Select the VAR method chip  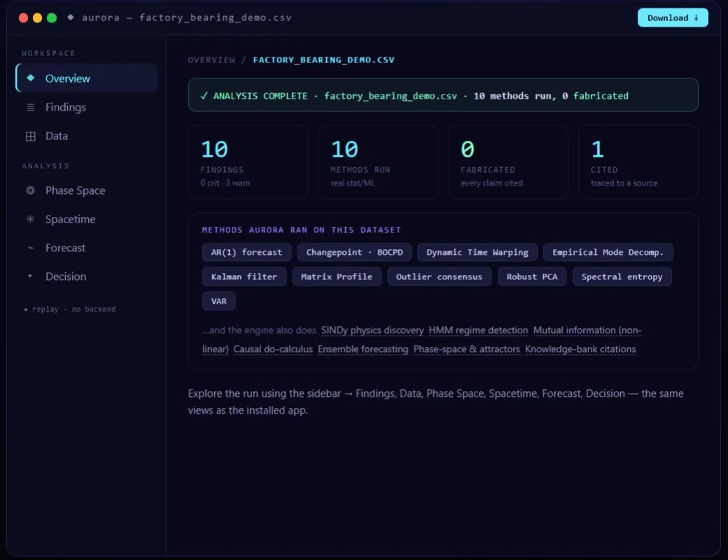[218, 301]
